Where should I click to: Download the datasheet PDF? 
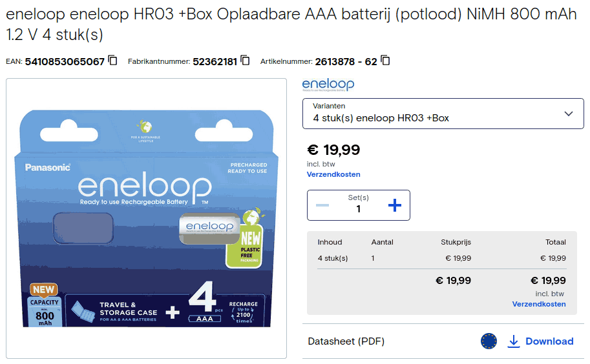tap(549, 341)
